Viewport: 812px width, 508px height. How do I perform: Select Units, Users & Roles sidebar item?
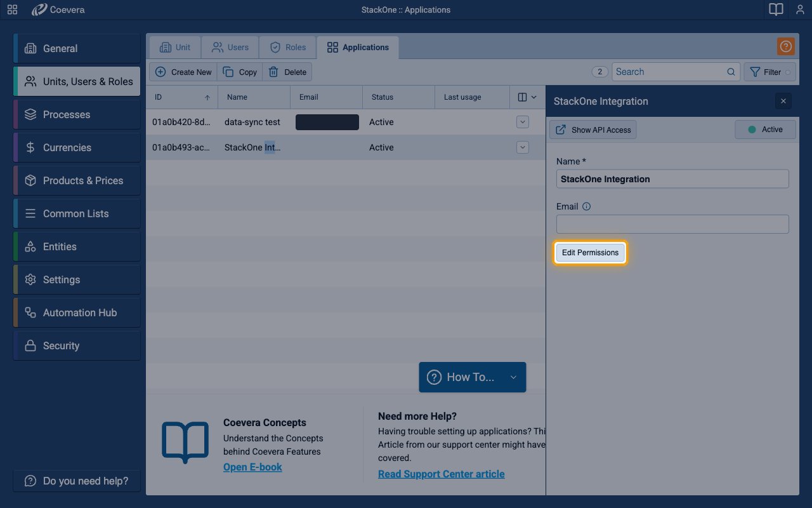[77, 81]
